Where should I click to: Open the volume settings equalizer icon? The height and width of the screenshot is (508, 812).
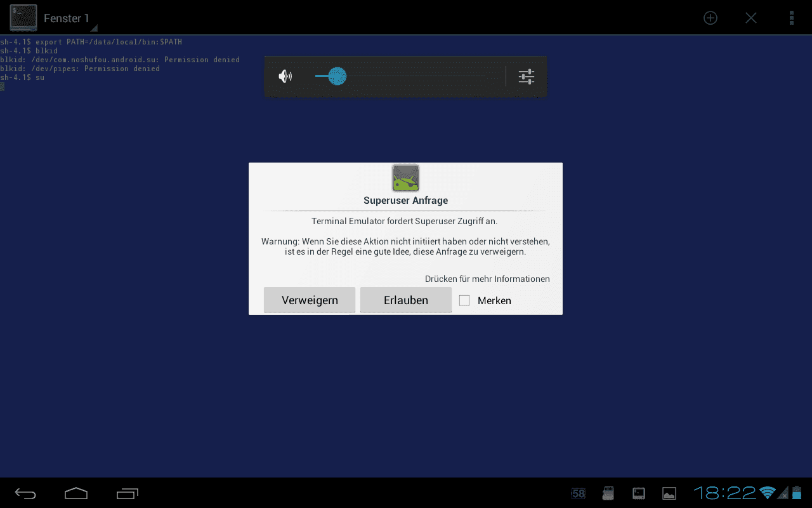[x=527, y=77]
